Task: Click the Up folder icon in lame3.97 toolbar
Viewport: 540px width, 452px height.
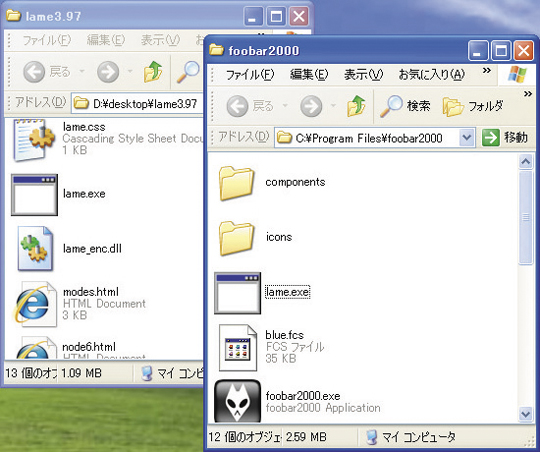Action: click(x=153, y=72)
